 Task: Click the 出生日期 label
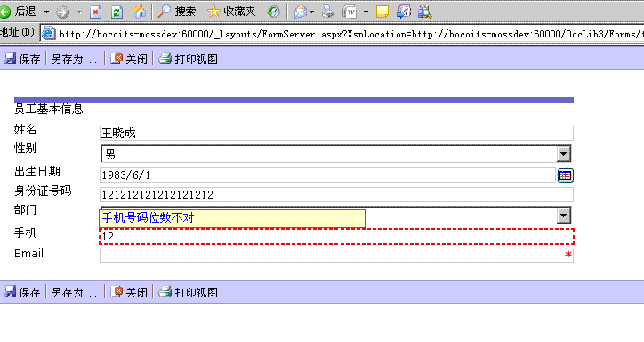coord(37,171)
